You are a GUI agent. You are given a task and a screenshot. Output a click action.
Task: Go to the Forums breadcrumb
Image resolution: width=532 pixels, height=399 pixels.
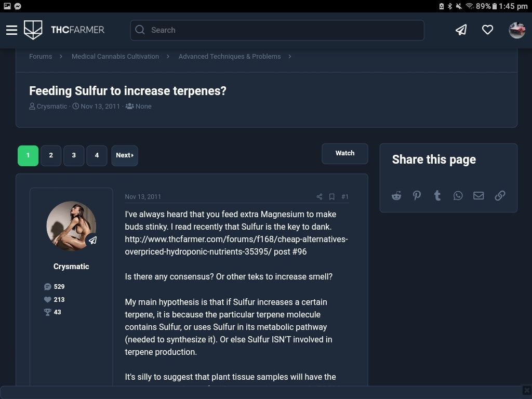tap(41, 56)
